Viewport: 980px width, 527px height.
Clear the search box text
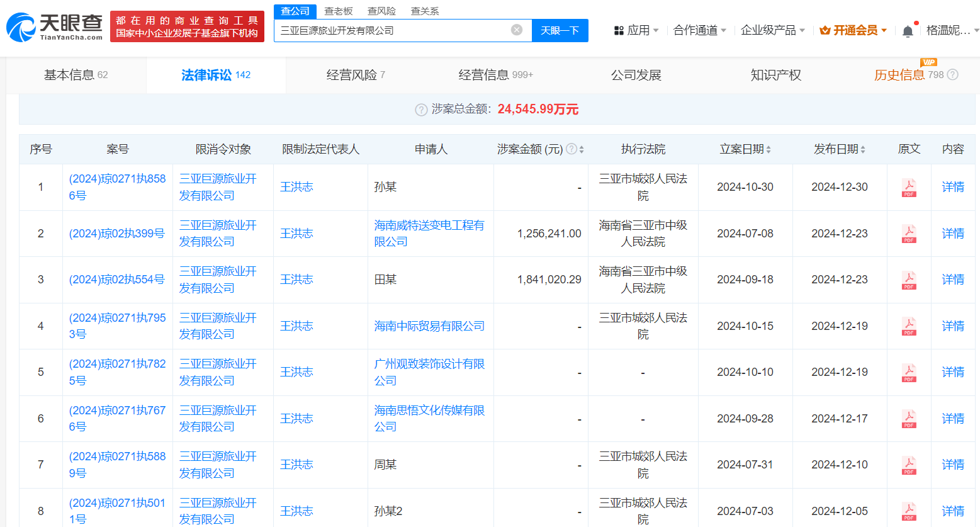click(517, 30)
